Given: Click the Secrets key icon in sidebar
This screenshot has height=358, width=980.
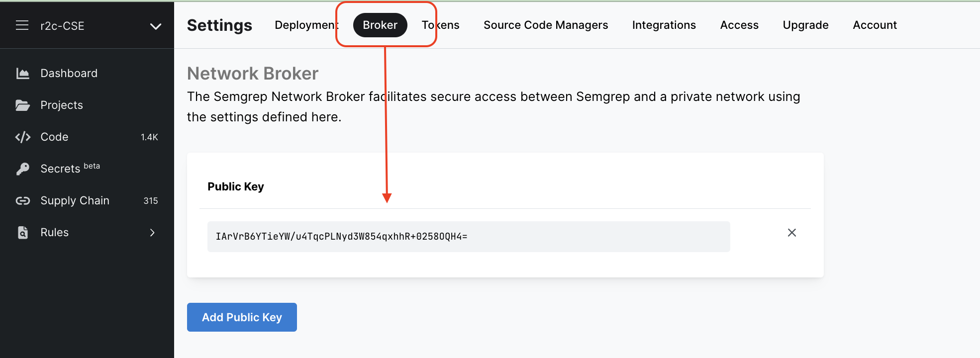Looking at the screenshot, I should coord(23,169).
